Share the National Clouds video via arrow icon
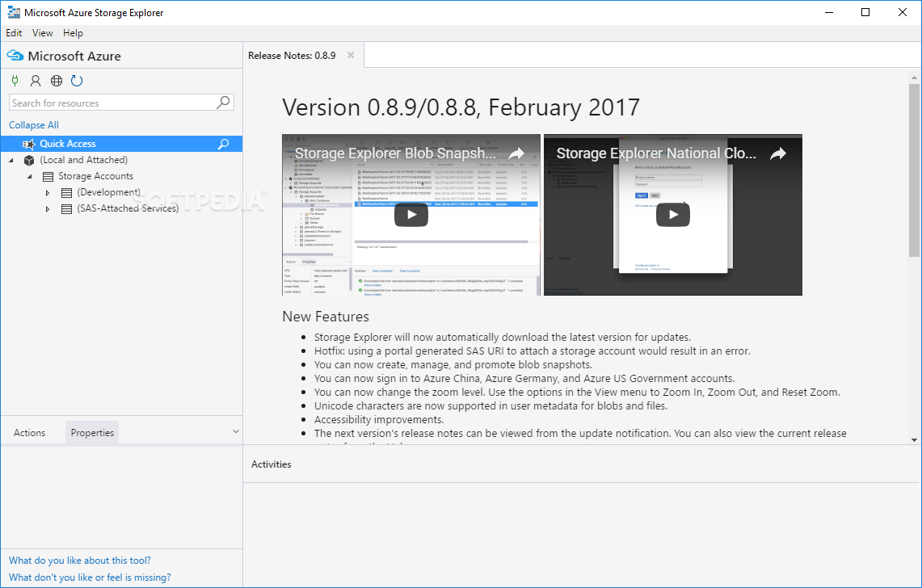The width and height of the screenshot is (922, 588). click(778, 153)
